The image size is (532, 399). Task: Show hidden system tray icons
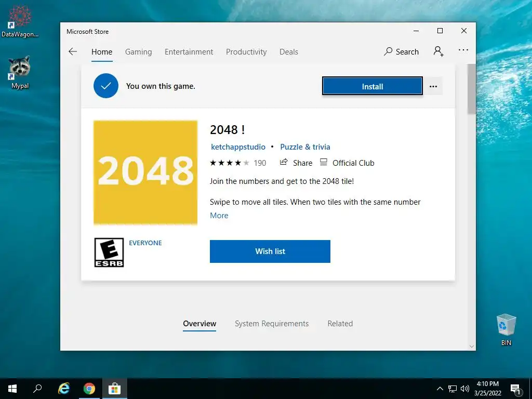coord(440,389)
